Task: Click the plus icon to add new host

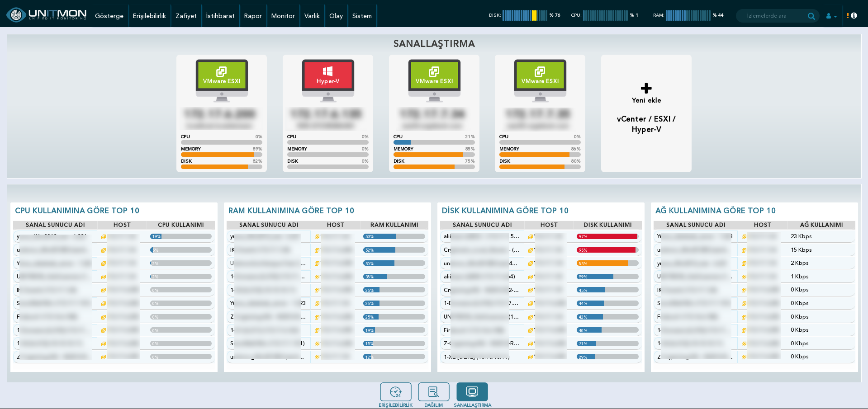Action: 646,88
